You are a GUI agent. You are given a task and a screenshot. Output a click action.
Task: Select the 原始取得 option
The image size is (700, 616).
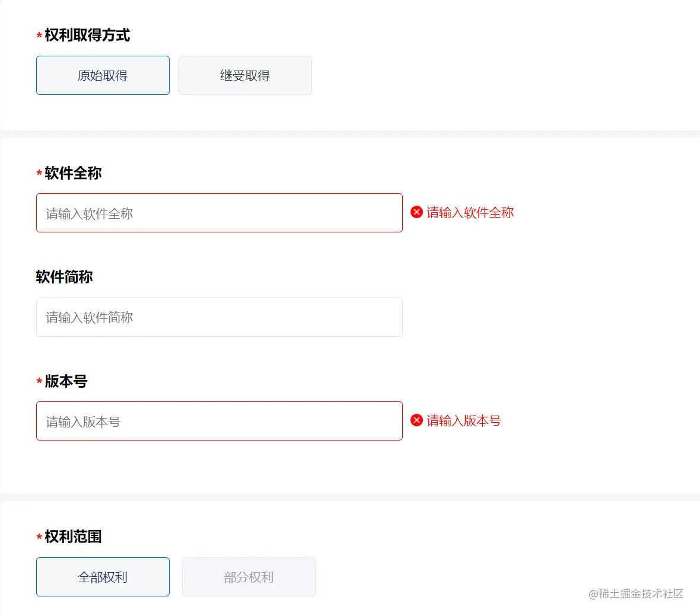[103, 75]
